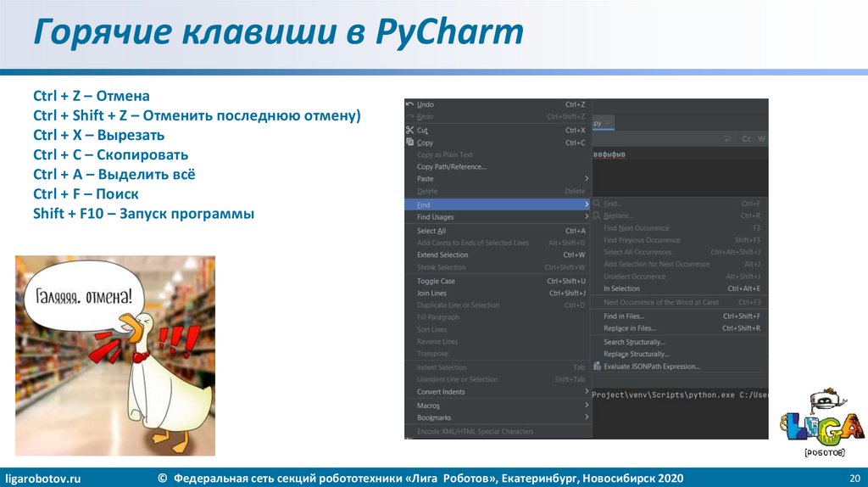
Task: Open Macros menu entry
Action: [x=498, y=406]
